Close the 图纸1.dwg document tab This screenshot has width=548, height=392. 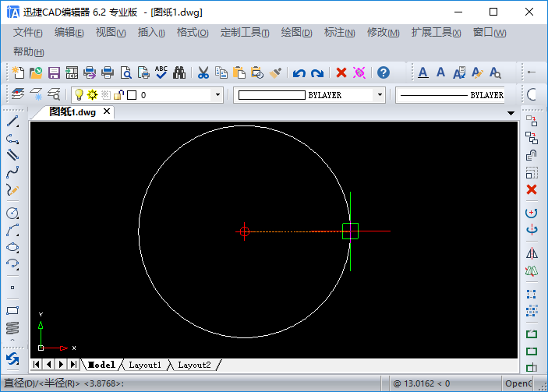(107, 111)
